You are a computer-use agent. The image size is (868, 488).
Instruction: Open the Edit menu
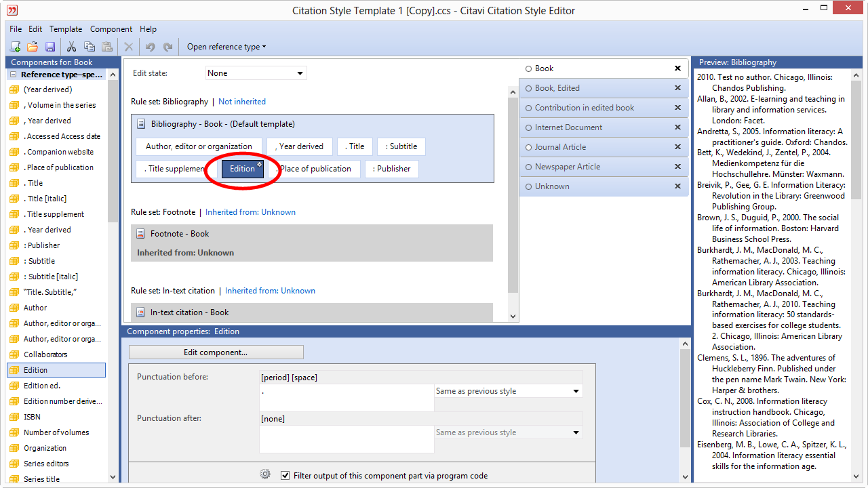coord(35,29)
